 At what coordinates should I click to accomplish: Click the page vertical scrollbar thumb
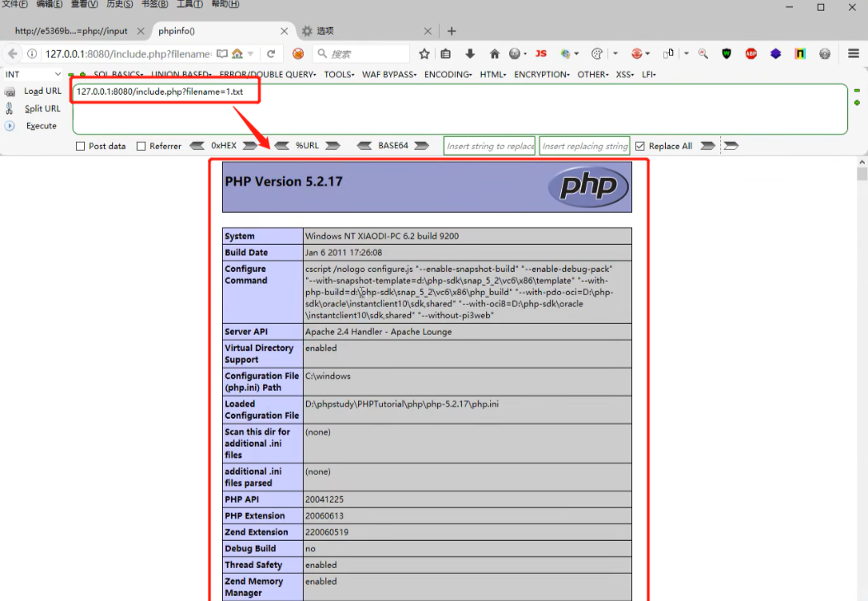pos(862,174)
